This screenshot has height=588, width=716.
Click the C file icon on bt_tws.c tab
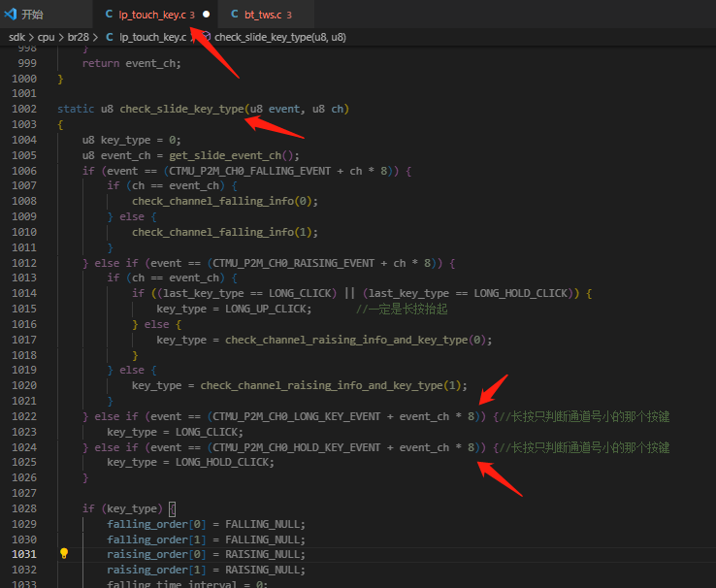234,15
